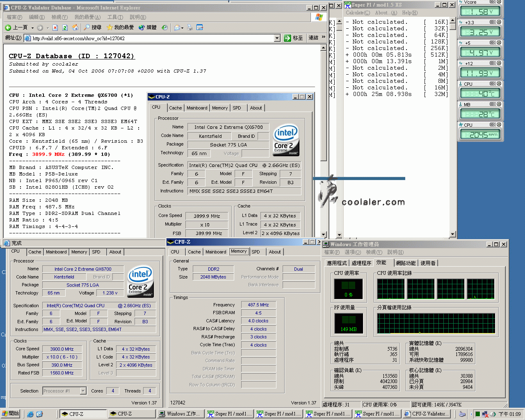The width and height of the screenshot is (525, 420).
Task: Open the File (檔案) menu in Internet Explorer
Action: tap(14, 17)
